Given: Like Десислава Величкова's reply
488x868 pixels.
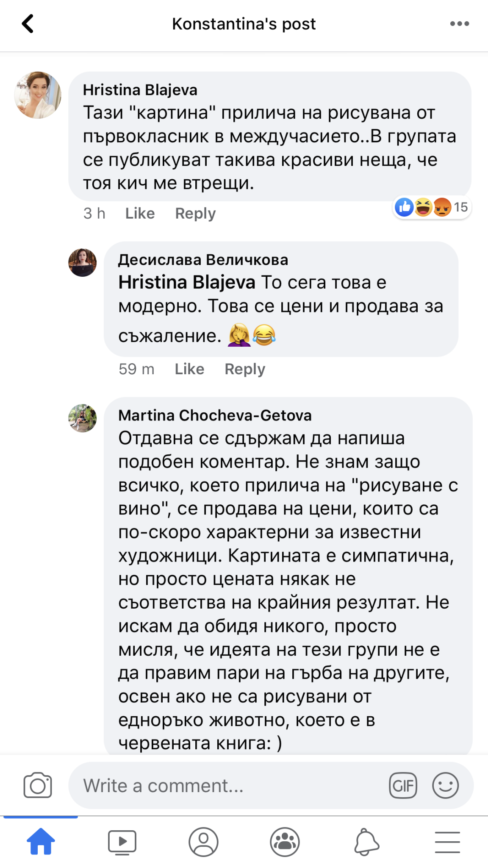Looking at the screenshot, I should tap(189, 369).
